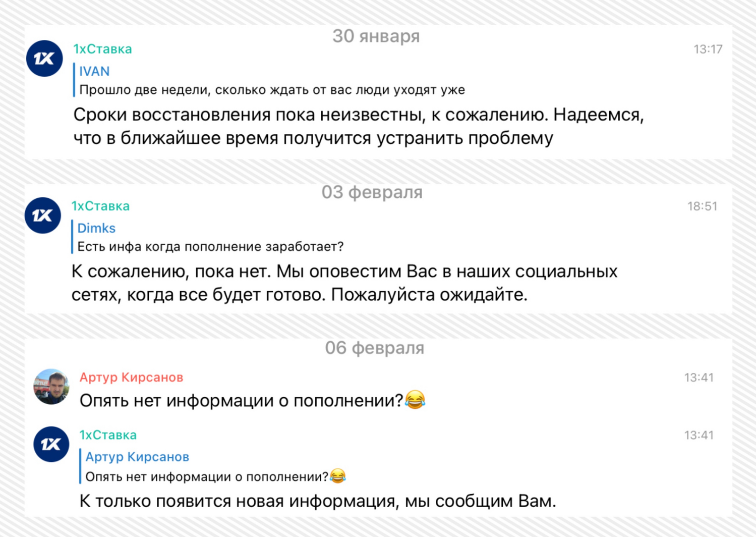
Task: Click the quoted text "Есть инфа когда пополнение заработает?"
Action: coord(210,247)
